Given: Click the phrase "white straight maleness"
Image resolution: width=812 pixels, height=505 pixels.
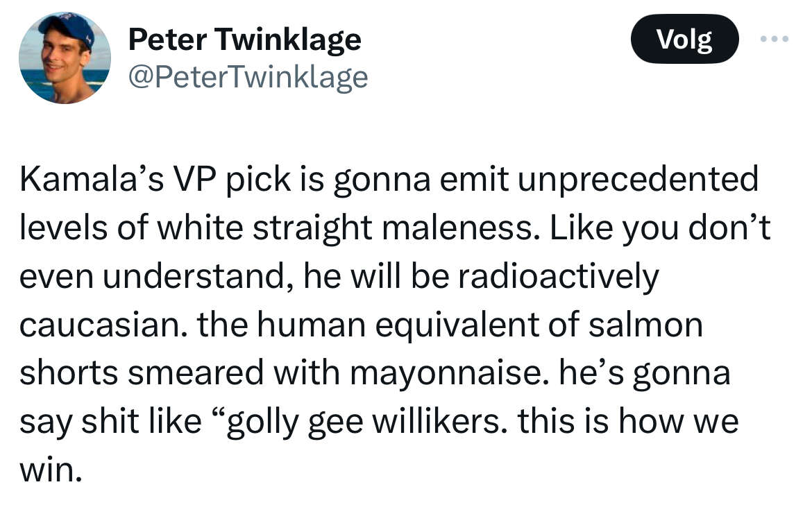Looking at the screenshot, I should (x=345, y=228).
